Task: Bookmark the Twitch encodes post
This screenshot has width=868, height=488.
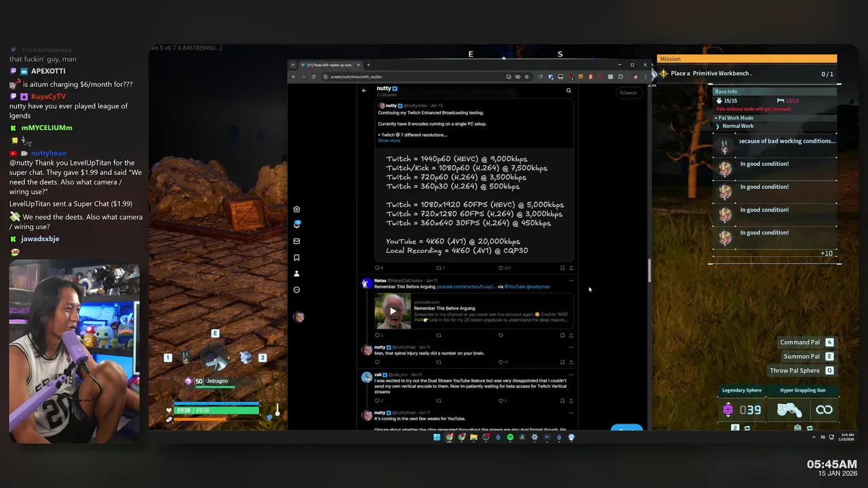Action: pyautogui.click(x=562, y=268)
